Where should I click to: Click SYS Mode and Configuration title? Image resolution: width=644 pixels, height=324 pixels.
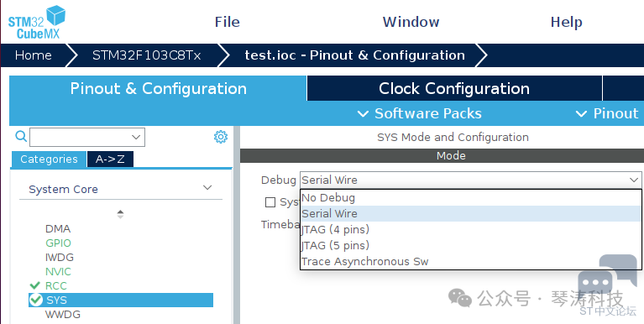pyautogui.click(x=453, y=137)
